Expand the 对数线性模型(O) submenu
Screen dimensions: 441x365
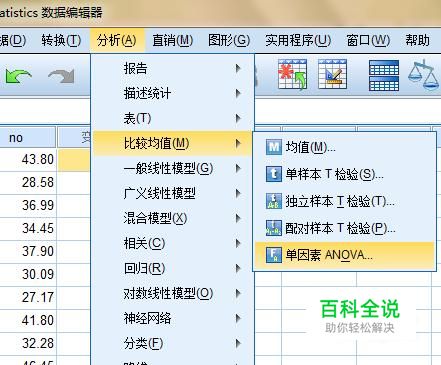tap(172, 293)
